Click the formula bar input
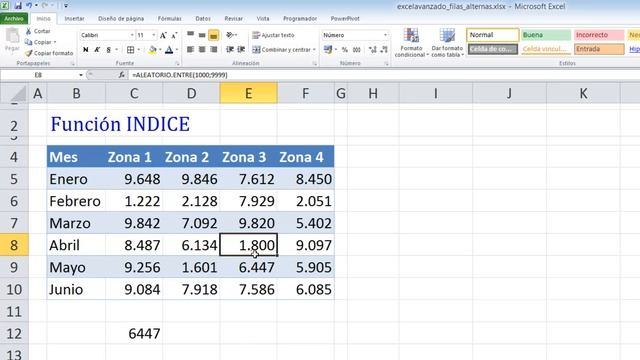This screenshot has width=640, height=360. tap(384, 75)
